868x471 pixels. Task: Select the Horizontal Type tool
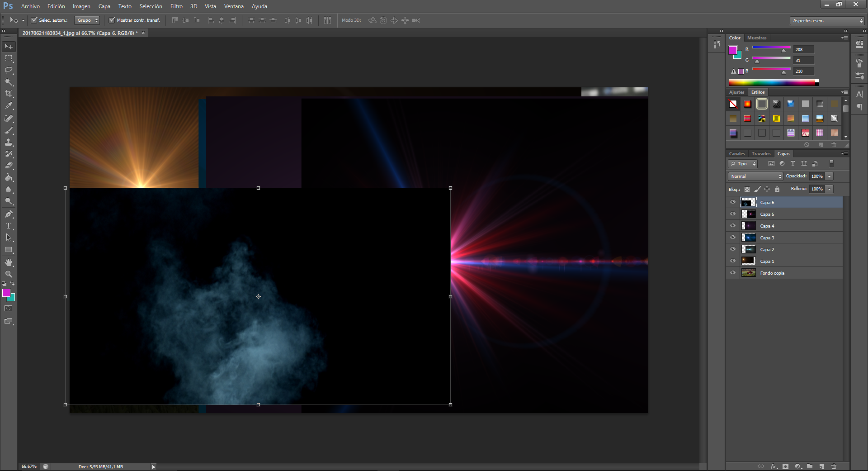[9, 226]
